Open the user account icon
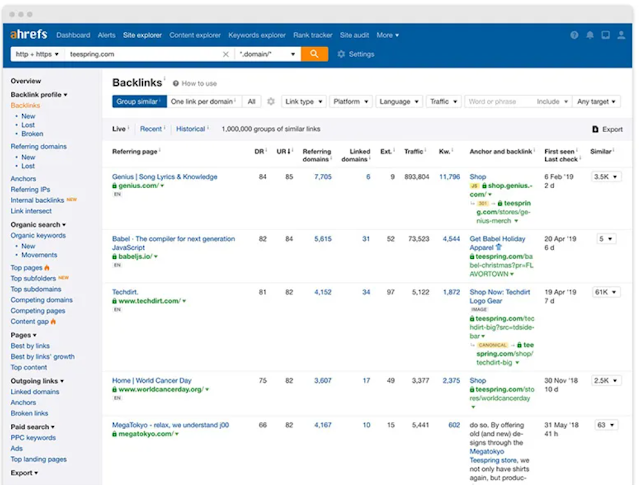639x496 pixels. (621, 35)
